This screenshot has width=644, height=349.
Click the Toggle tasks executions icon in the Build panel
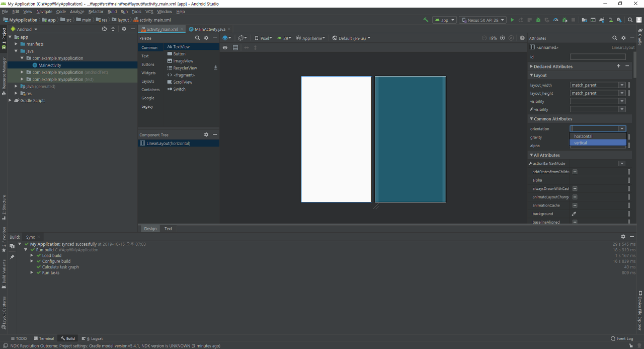pos(12,246)
